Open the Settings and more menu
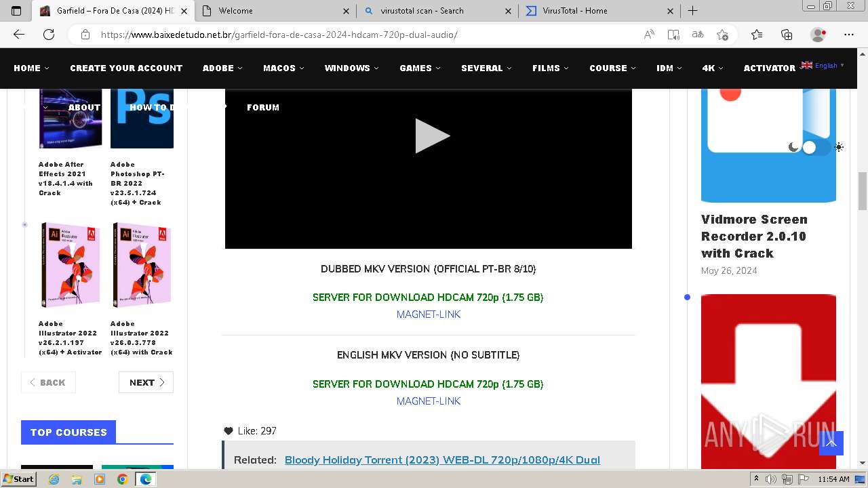Image resolution: width=868 pixels, height=488 pixels. 849,35
